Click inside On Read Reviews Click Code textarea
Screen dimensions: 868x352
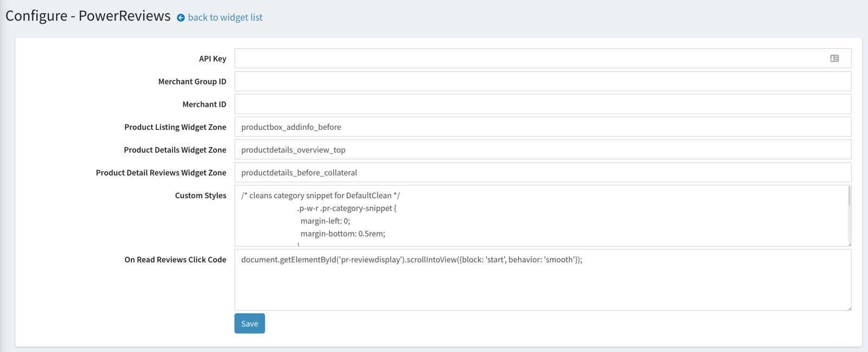(x=542, y=280)
